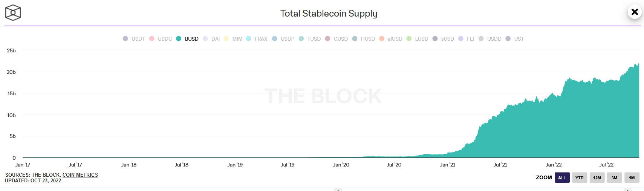Enable UST legend item
The height and width of the screenshot is (191, 644).
pos(515,39)
